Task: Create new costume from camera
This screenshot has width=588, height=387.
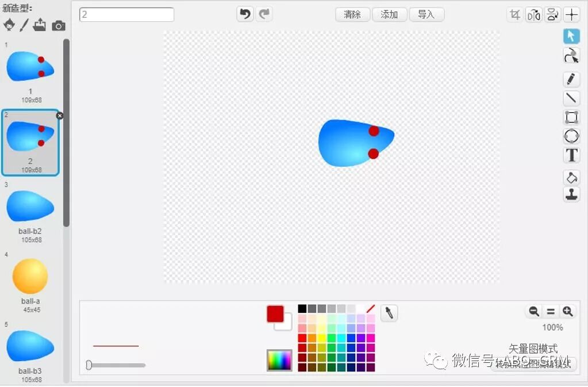Action: tap(59, 25)
